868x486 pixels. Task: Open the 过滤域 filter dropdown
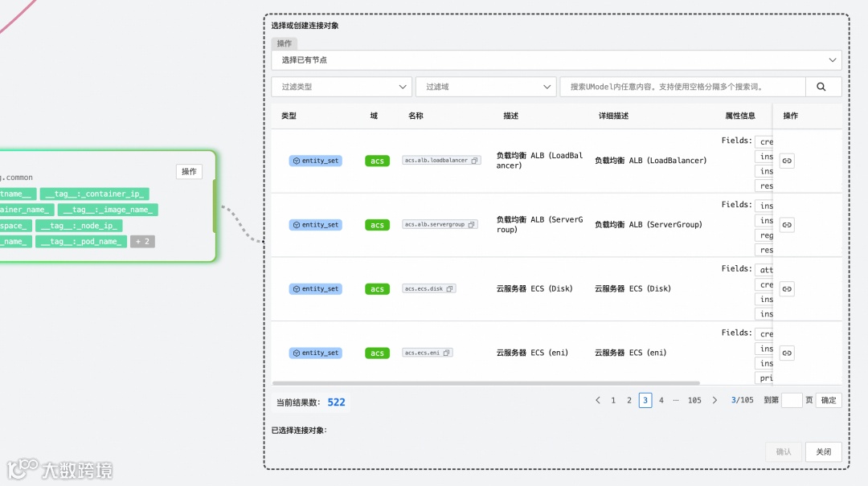(486, 87)
